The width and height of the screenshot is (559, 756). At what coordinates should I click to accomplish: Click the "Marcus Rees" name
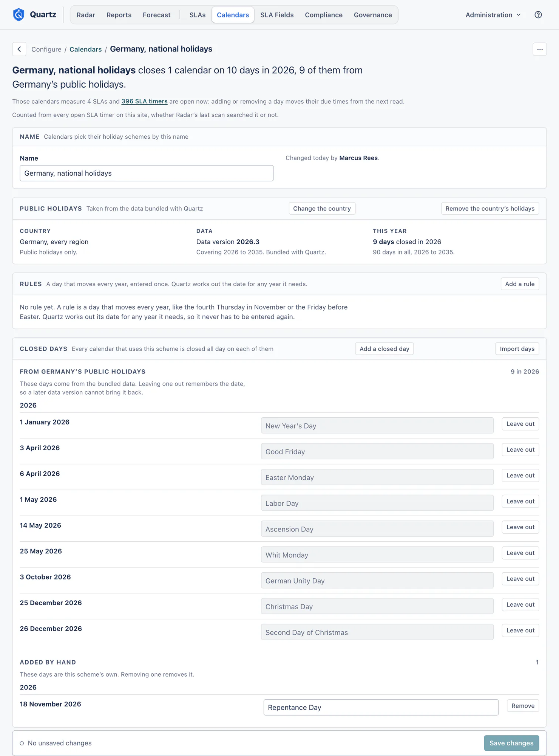[358, 158]
